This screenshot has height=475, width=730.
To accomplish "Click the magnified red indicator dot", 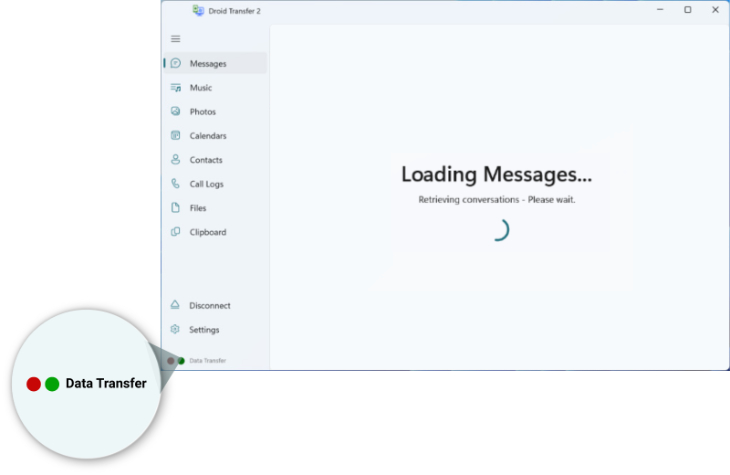I will (33, 384).
